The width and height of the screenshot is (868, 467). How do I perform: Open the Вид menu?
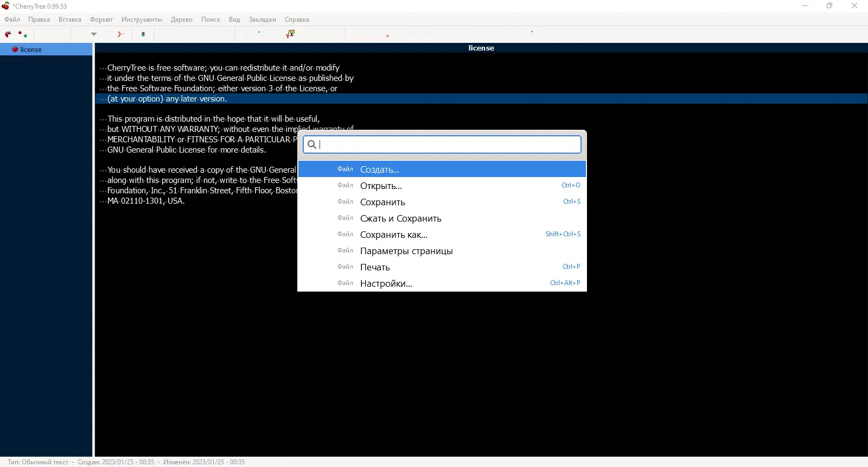pyautogui.click(x=234, y=20)
